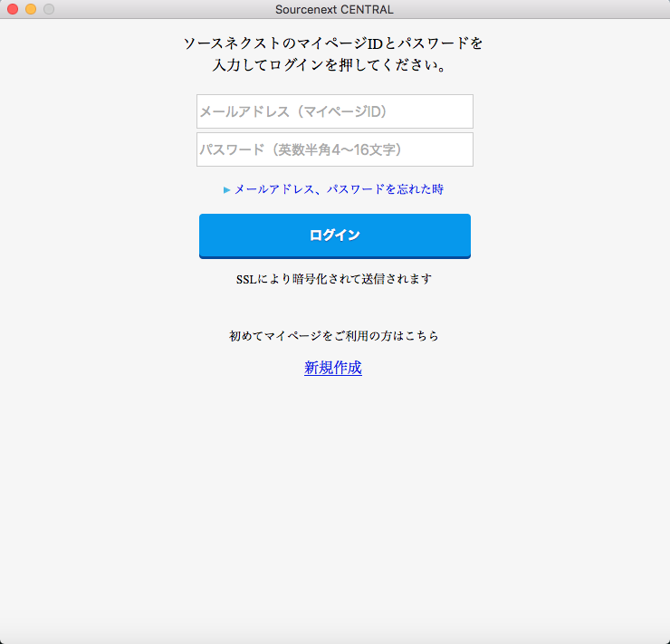Viewport: 670px width, 644px height.
Task: Click the greyed-out zoom window button
Action: [x=49, y=9]
